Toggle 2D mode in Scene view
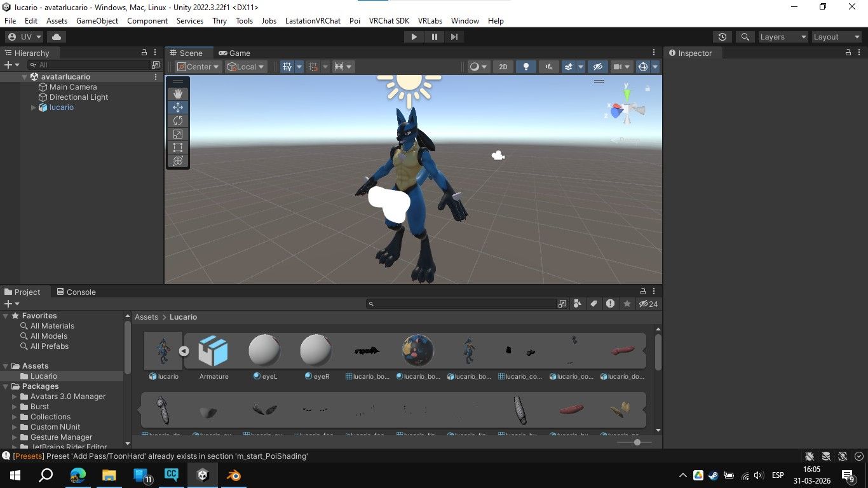Image resolution: width=868 pixels, height=488 pixels. (503, 67)
